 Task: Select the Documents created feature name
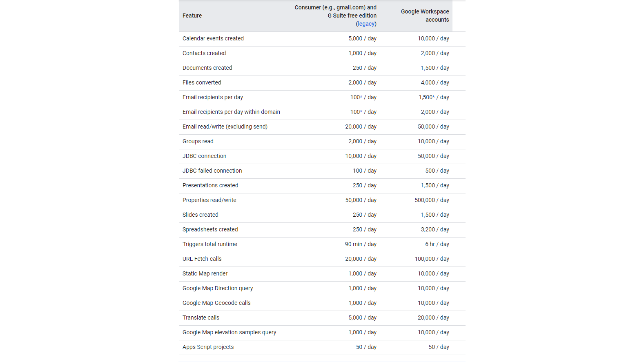(207, 68)
